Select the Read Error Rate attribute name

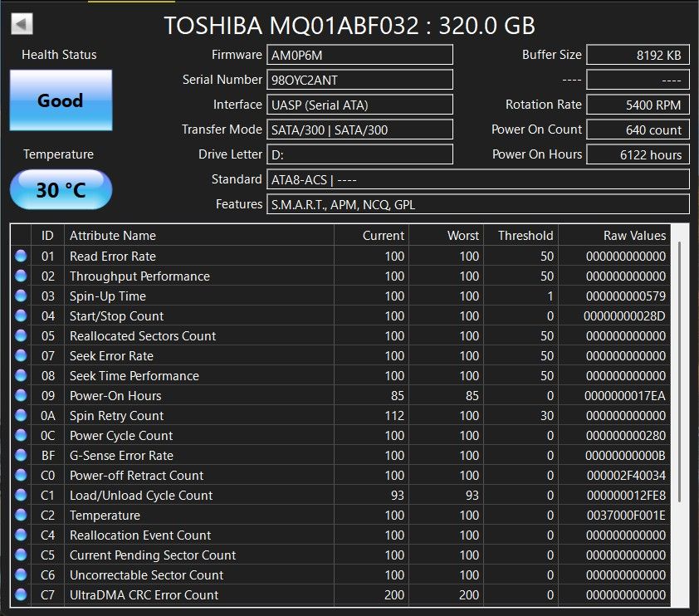click(x=113, y=257)
